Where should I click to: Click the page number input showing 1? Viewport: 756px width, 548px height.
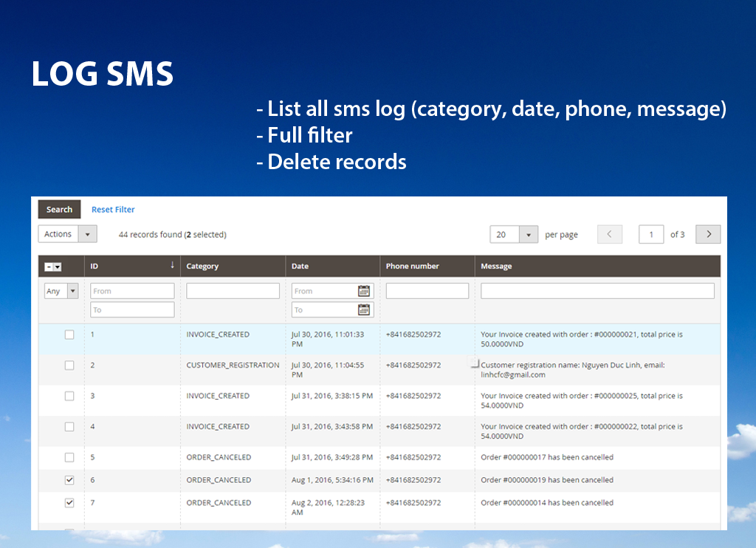coord(651,233)
